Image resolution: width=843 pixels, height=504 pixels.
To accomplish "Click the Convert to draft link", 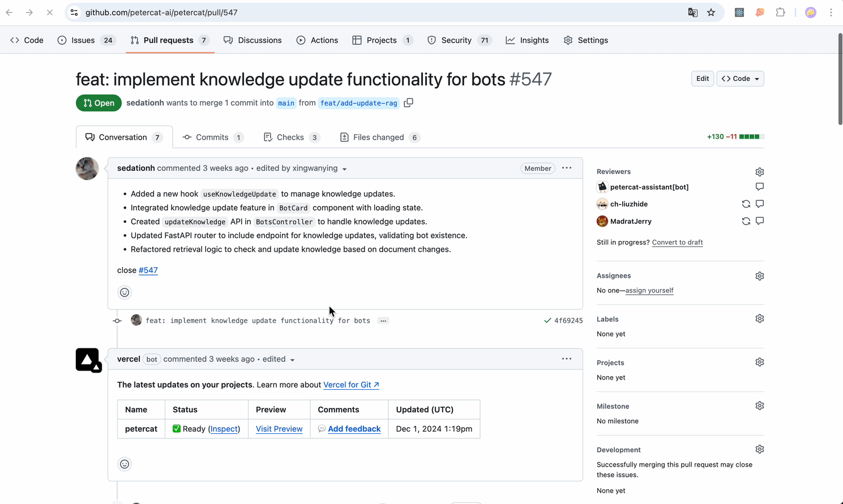I will 677,242.
